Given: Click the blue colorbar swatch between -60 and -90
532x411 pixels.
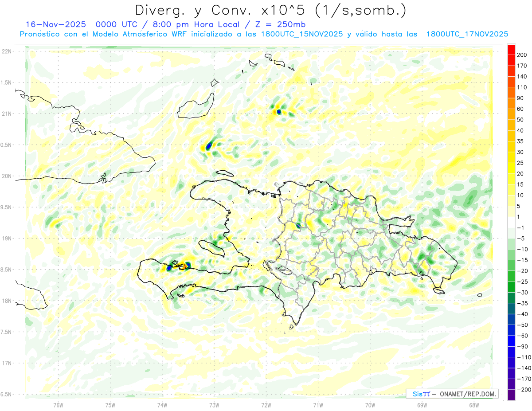Looking at the screenshot, I should point(511,341).
